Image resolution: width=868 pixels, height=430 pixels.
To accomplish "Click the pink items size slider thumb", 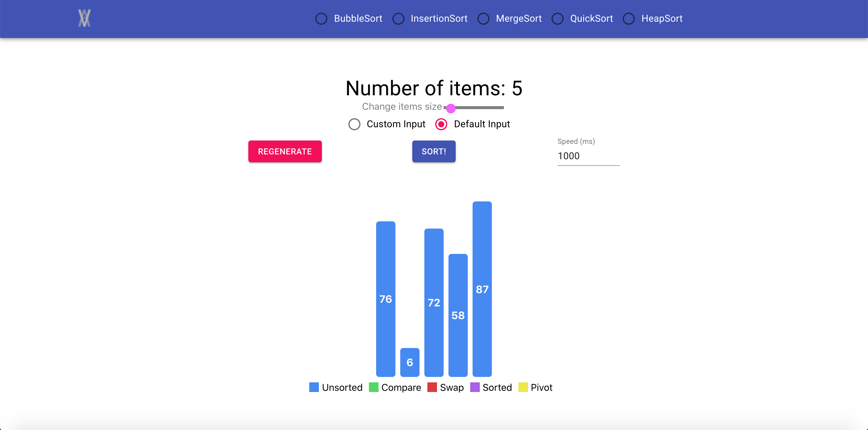I will [451, 108].
